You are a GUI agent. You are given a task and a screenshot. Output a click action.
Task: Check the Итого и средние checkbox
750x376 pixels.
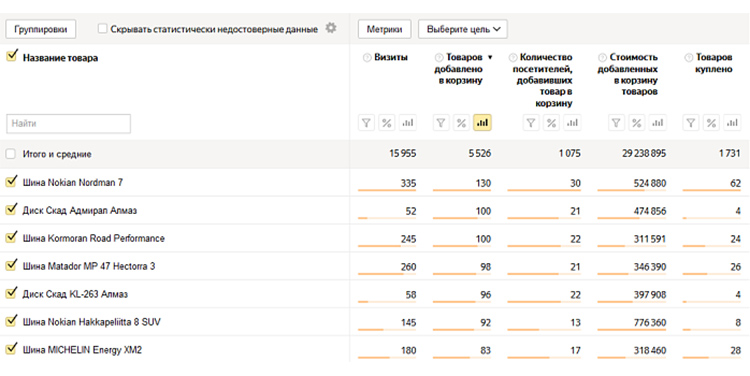(11, 154)
